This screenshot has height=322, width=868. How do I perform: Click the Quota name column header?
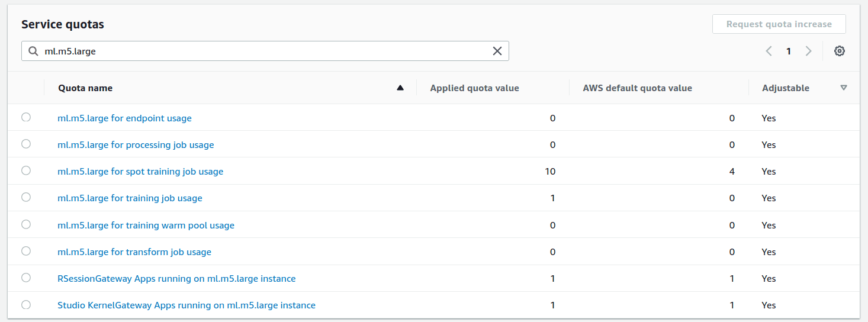85,88
